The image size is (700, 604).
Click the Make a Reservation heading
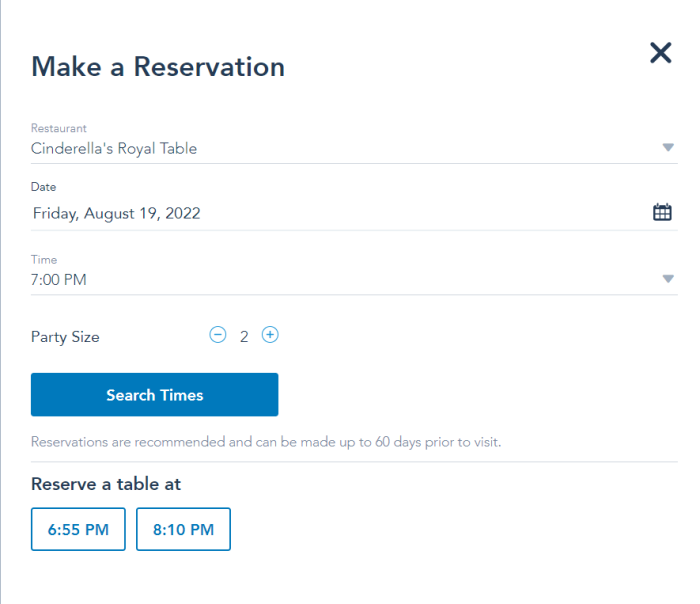(158, 67)
